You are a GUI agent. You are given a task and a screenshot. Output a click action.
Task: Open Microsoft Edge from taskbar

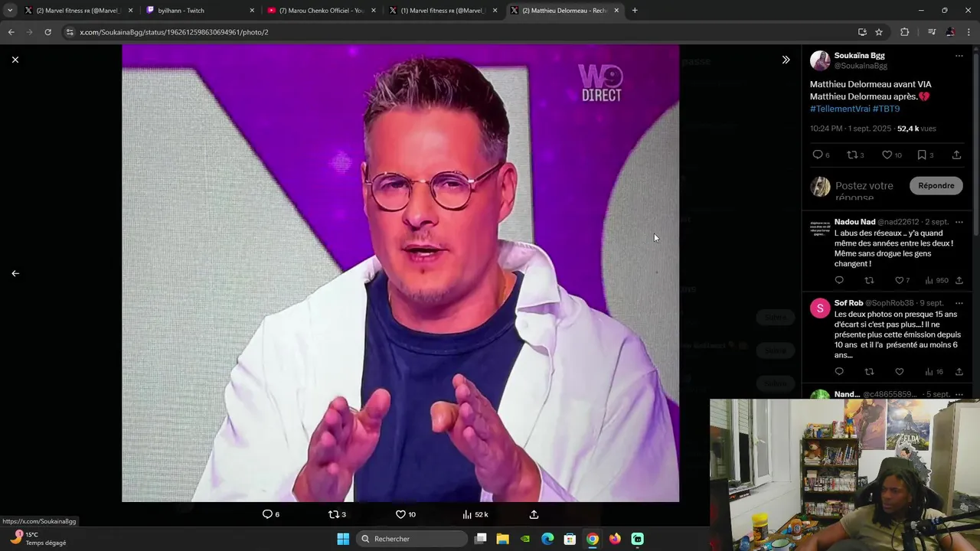[547, 539]
